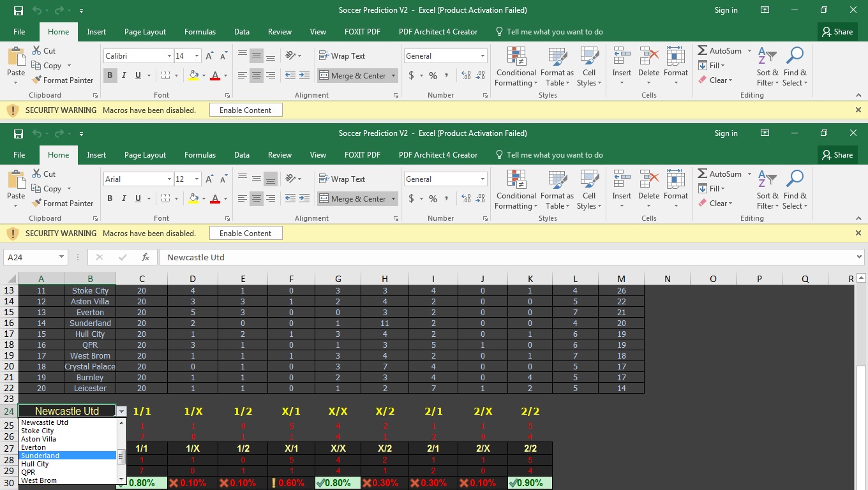Toggle Italic in the front Arial window
868x490 pixels.
coord(124,199)
